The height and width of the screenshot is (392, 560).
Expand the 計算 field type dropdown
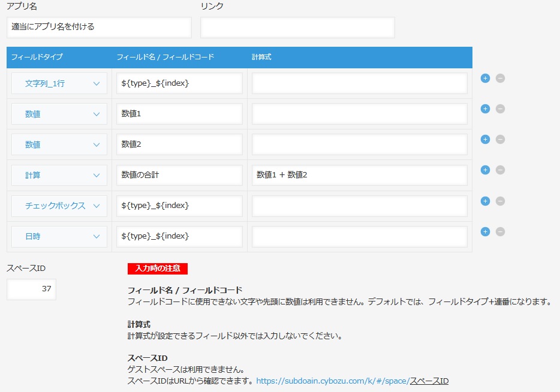coord(59,175)
